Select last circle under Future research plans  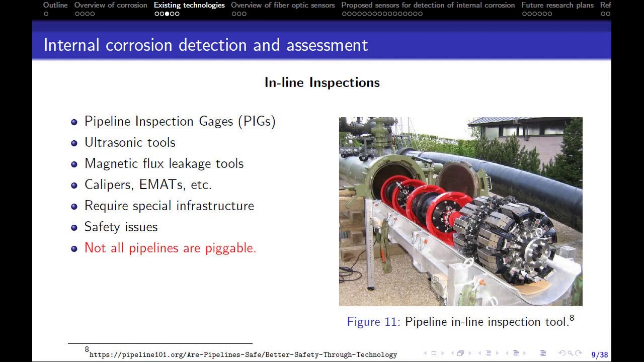point(550,14)
